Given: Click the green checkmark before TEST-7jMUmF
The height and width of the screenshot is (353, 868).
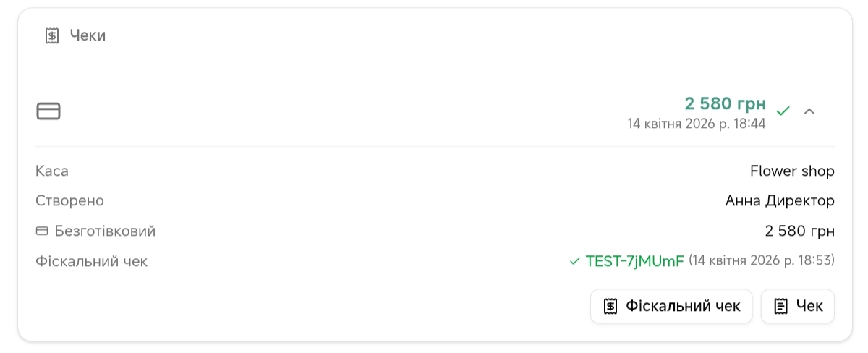Looking at the screenshot, I should (575, 260).
